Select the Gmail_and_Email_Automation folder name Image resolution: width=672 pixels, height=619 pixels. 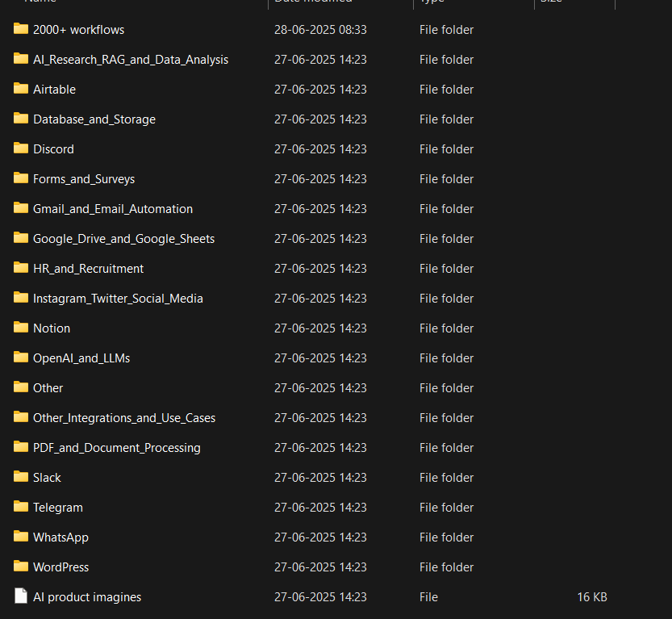click(113, 209)
